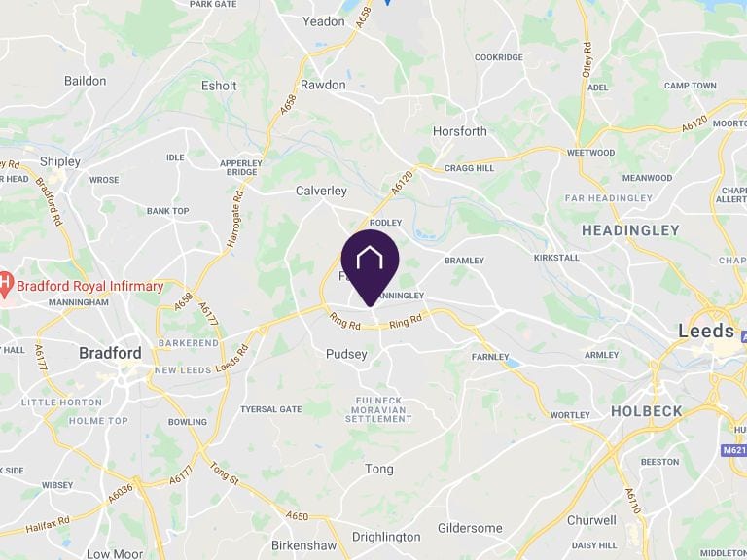The width and height of the screenshot is (747, 560).
Task: Click the purple house location pin
Action: (x=370, y=267)
